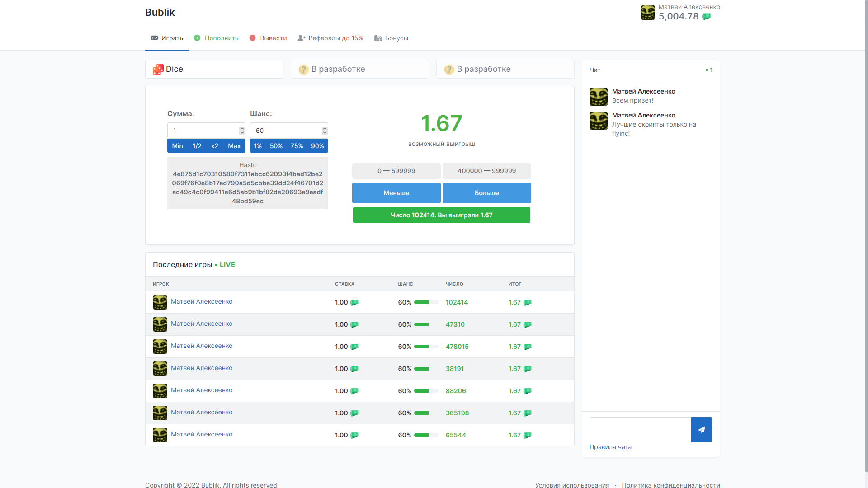The image size is (868, 488).
Task: Click user avatar in the top header
Action: (x=647, y=13)
